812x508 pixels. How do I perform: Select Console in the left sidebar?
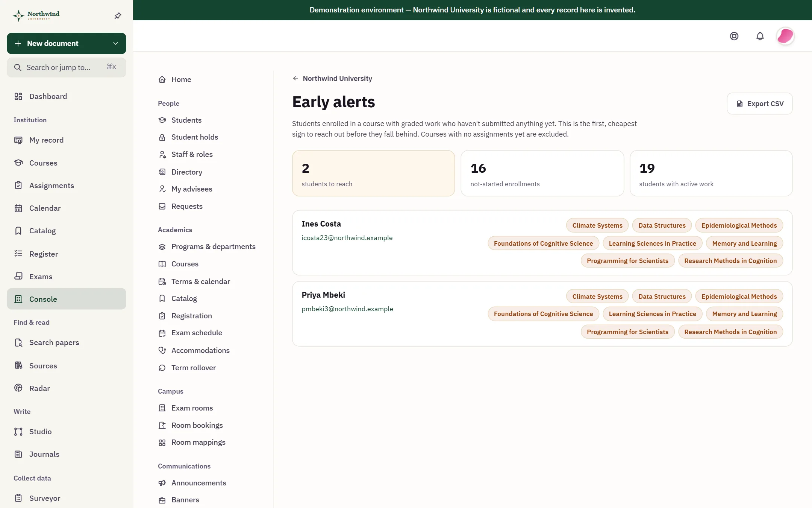pyautogui.click(x=67, y=299)
